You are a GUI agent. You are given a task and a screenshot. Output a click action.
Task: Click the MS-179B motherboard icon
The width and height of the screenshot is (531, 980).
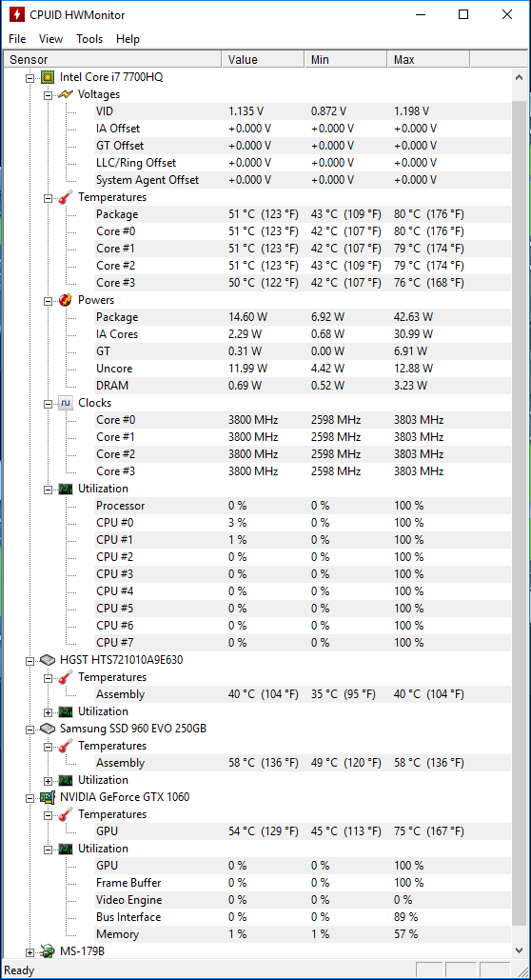48,951
